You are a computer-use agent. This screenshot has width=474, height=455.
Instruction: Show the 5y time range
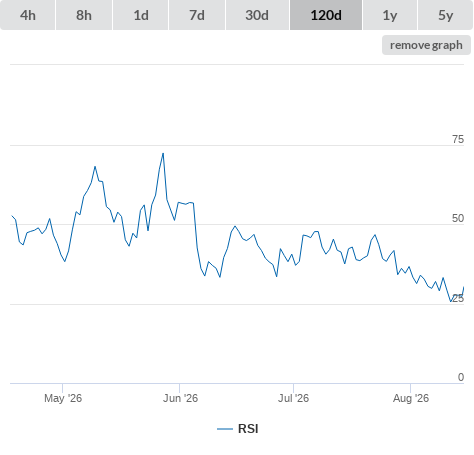coord(445,15)
